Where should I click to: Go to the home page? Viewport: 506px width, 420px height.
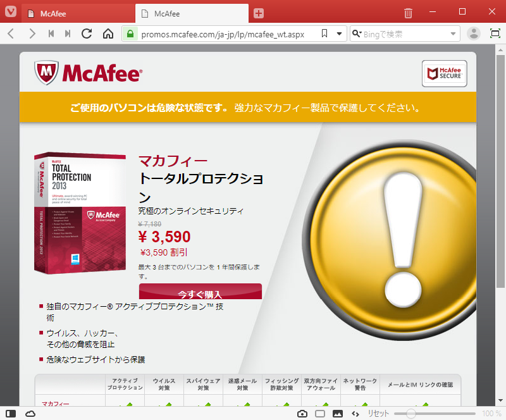click(x=108, y=34)
